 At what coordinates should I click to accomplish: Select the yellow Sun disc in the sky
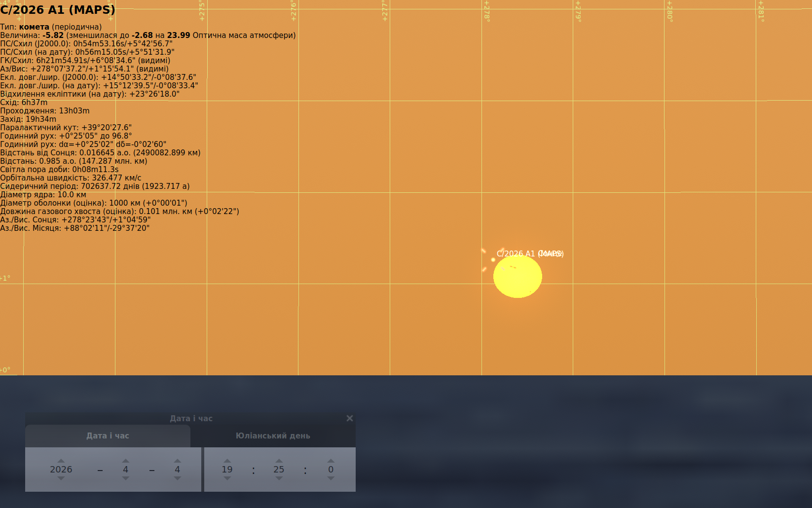[x=517, y=277]
